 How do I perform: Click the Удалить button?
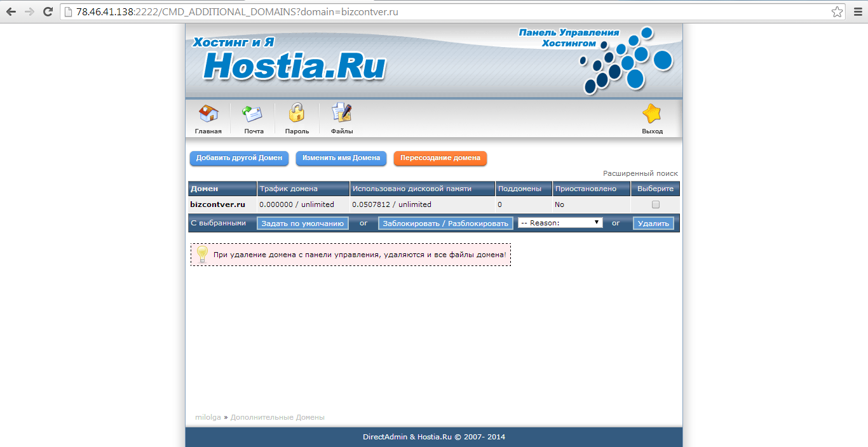[653, 223]
